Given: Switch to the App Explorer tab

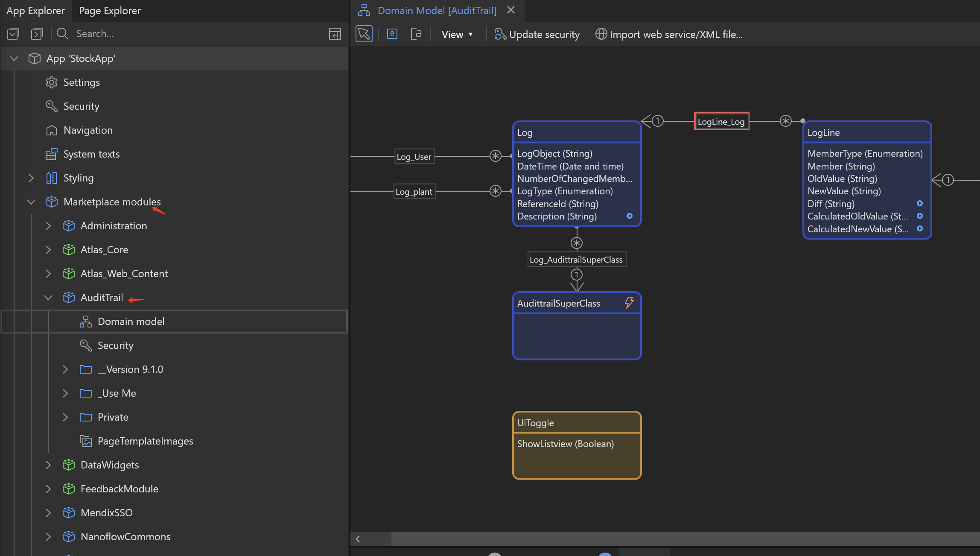Looking at the screenshot, I should click(x=35, y=11).
